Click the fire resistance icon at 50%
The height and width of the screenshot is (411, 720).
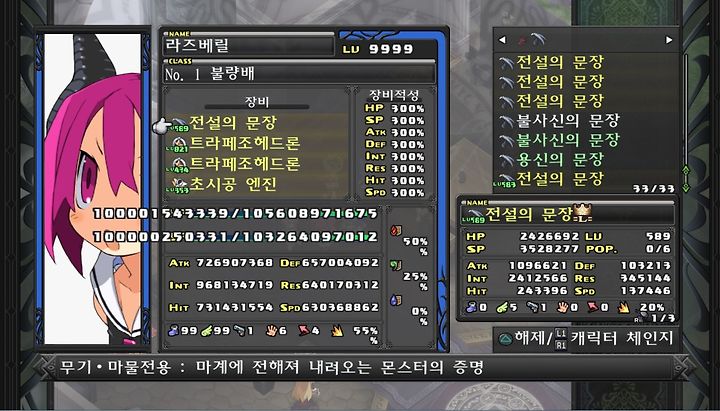pos(395,231)
